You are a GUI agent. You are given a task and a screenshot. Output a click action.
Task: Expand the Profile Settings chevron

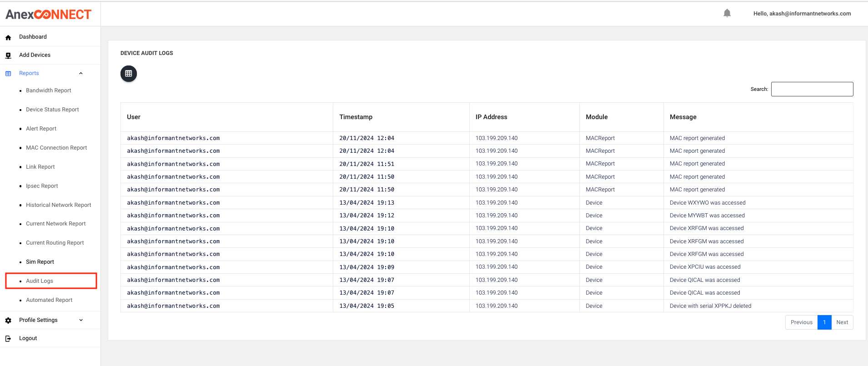[x=81, y=320]
